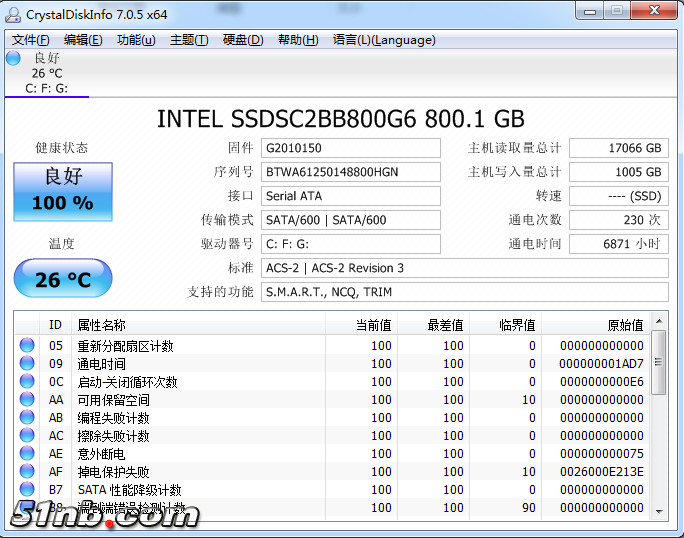Click status orb of attribute 05 row

(x=27, y=345)
